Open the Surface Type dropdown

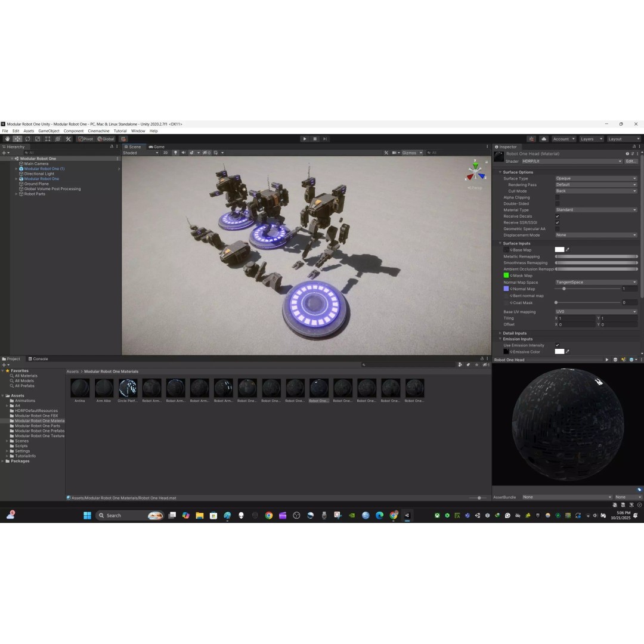point(596,178)
